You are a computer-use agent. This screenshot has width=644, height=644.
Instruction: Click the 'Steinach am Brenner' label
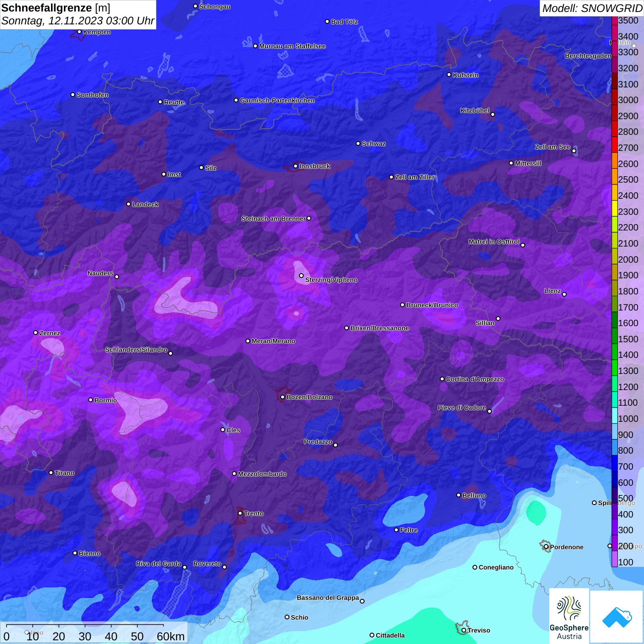tap(274, 218)
